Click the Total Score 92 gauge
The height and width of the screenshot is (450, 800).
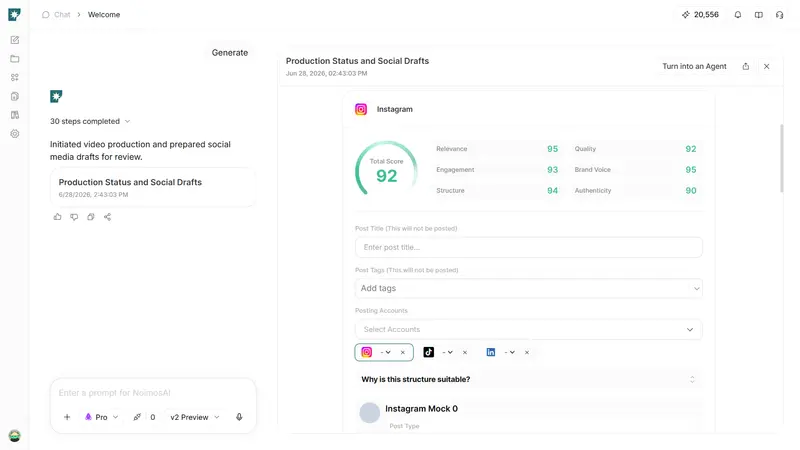[x=386, y=170]
